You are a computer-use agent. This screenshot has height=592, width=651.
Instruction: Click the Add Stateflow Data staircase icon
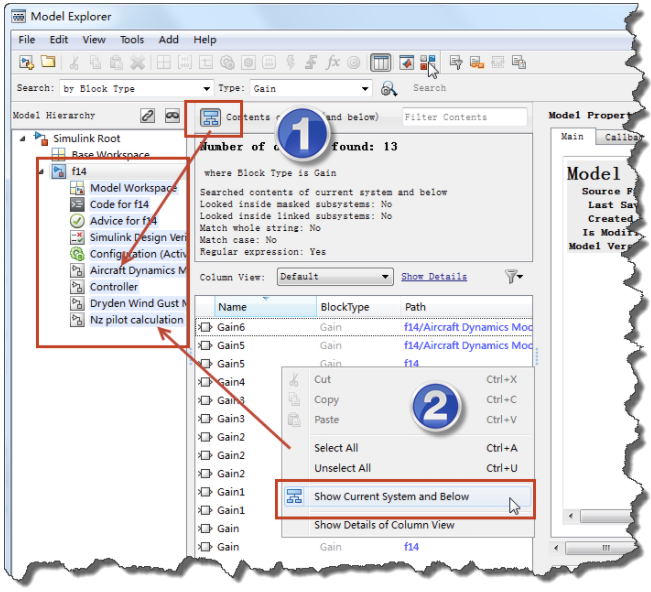(311, 63)
